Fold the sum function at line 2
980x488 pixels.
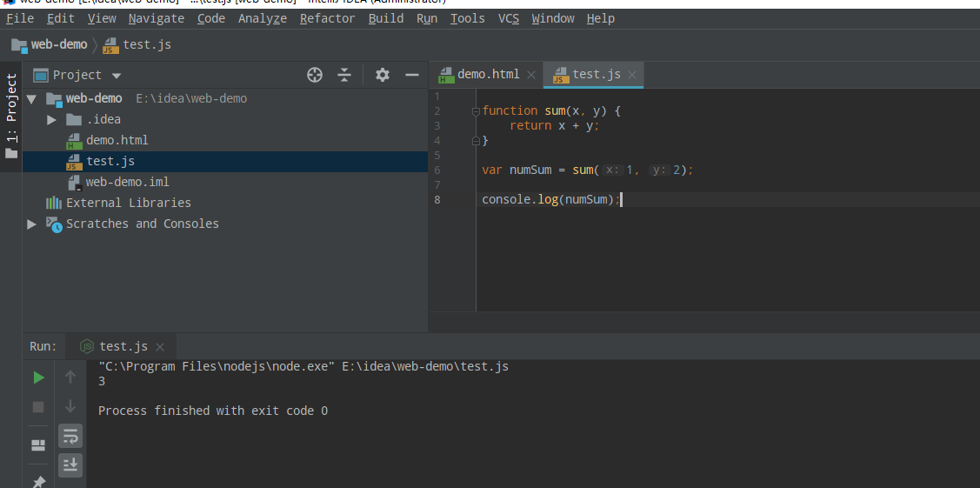point(476,111)
